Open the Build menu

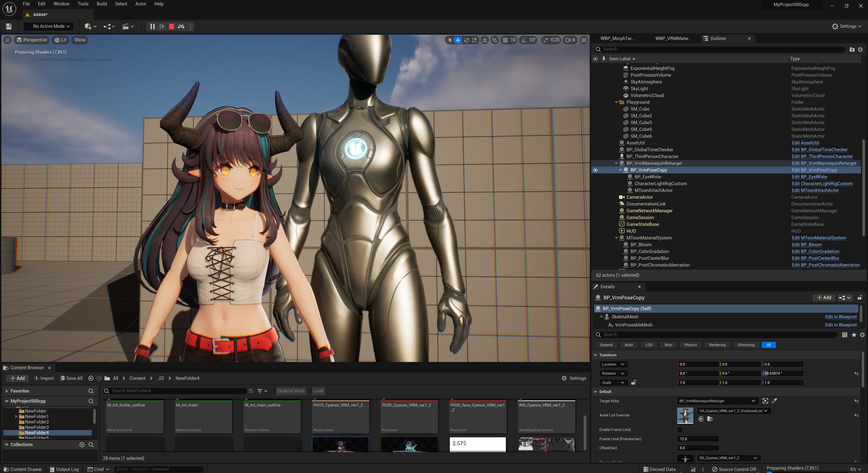coord(101,4)
